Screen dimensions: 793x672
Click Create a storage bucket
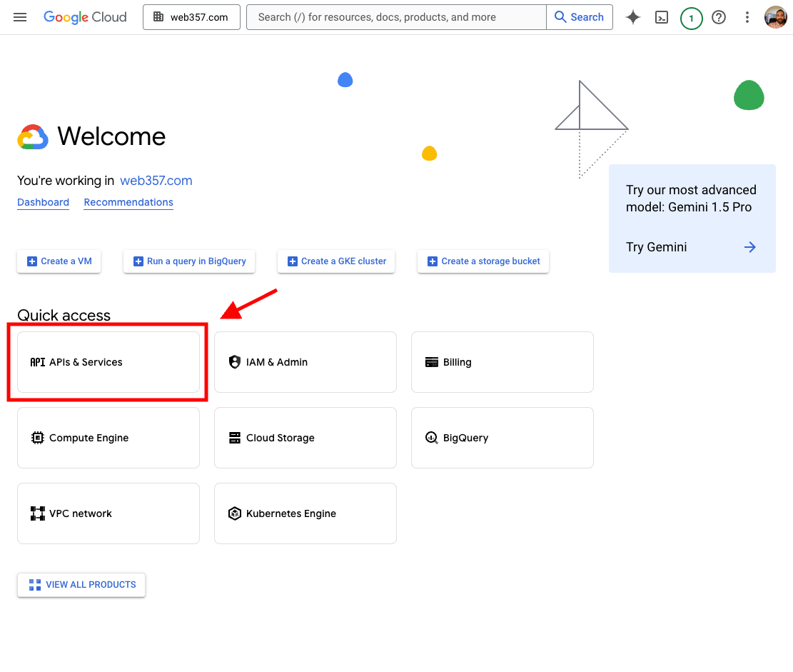483,261
